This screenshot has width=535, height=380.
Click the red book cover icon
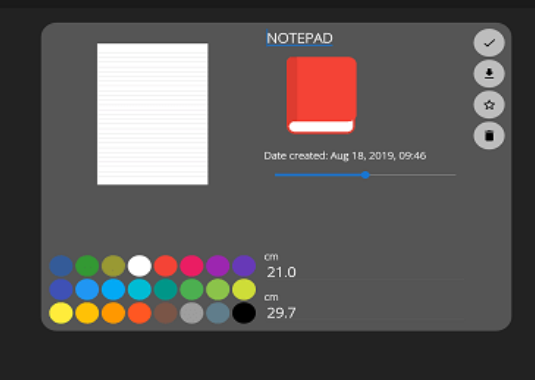pos(321,95)
